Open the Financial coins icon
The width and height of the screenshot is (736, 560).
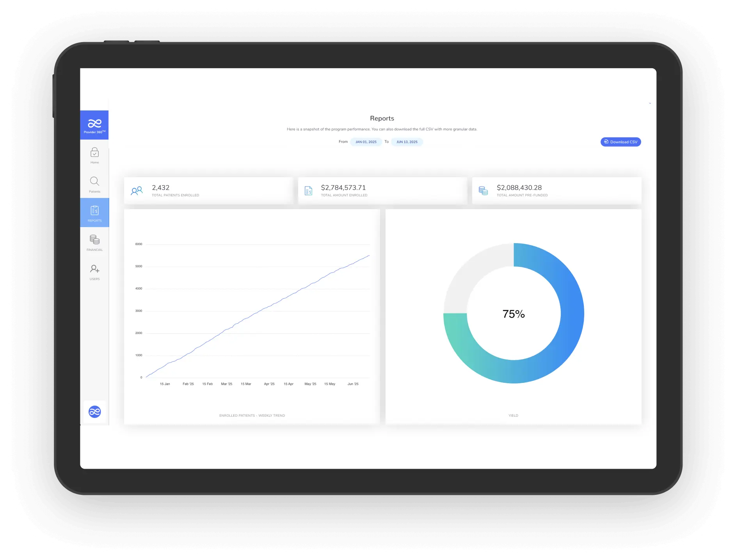[94, 240]
